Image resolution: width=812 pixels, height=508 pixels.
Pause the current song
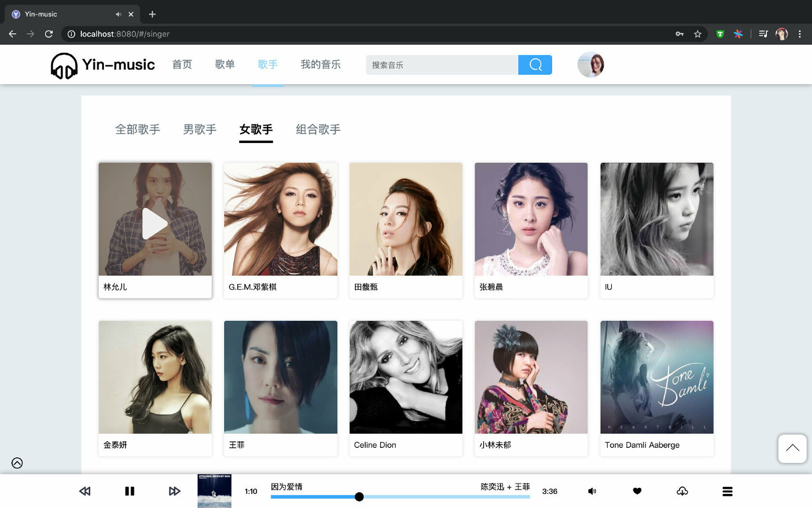129,491
